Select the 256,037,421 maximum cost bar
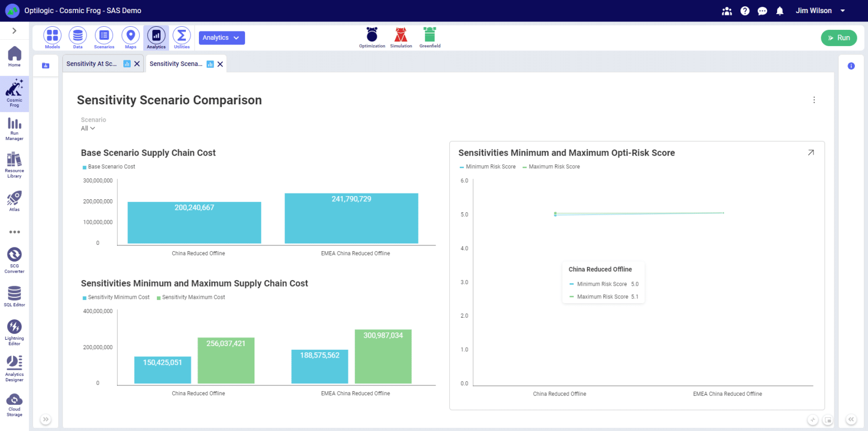 [x=226, y=361]
